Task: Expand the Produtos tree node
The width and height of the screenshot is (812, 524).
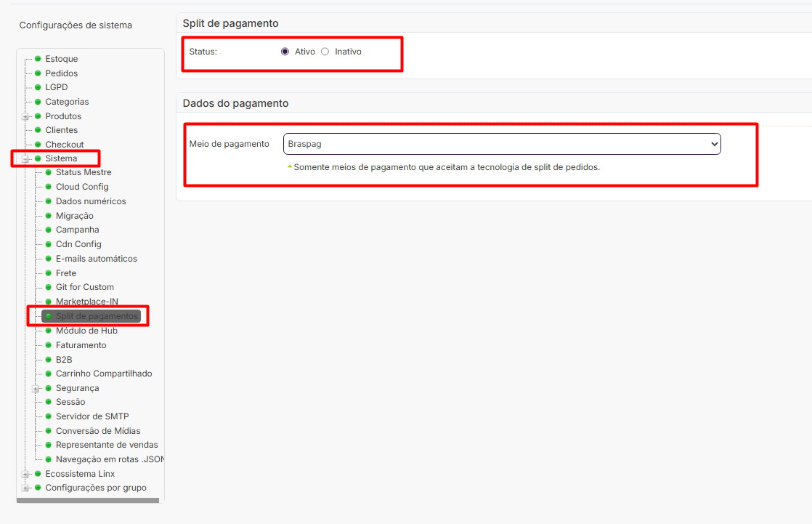Action: [x=25, y=116]
